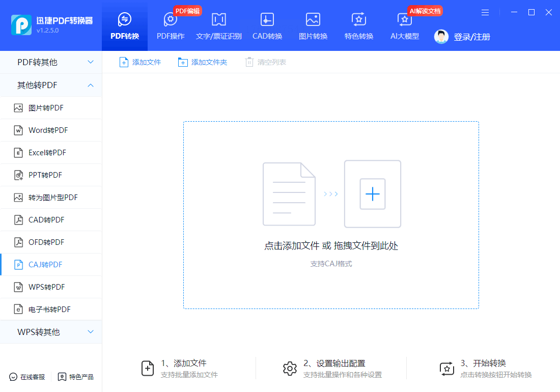Maximize the application window
Viewport: 560px width, 392px height.
coord(531,12)
